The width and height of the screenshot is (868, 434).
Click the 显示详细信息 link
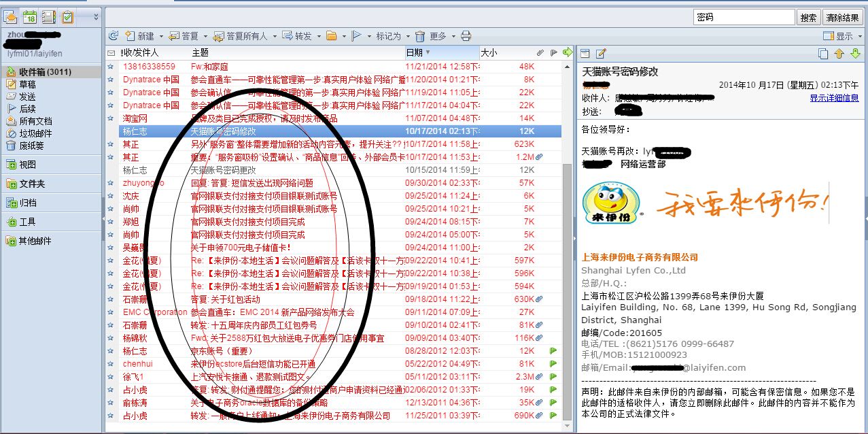point(834,98)
